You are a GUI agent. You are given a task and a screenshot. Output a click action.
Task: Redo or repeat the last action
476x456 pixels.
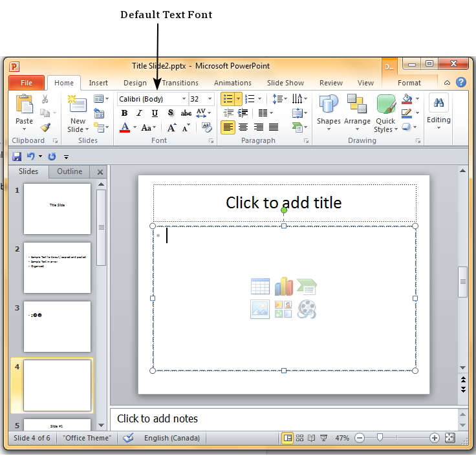point(52,157)
